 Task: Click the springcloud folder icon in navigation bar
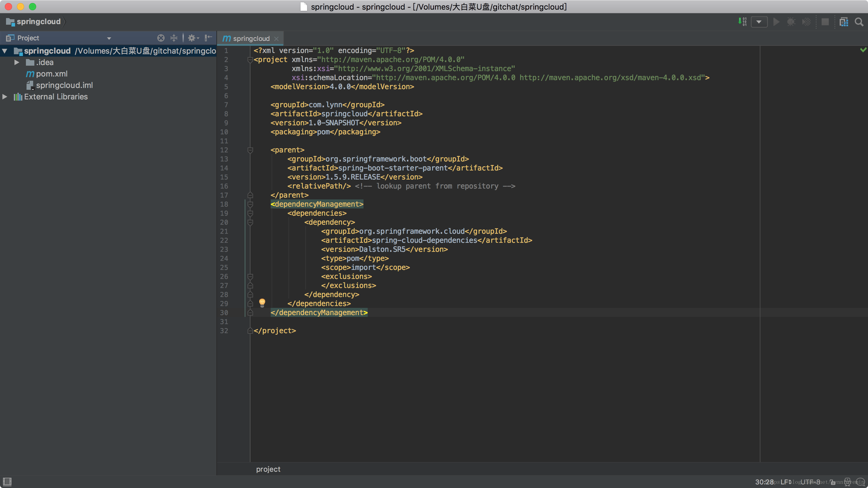[x=10, y=22]
